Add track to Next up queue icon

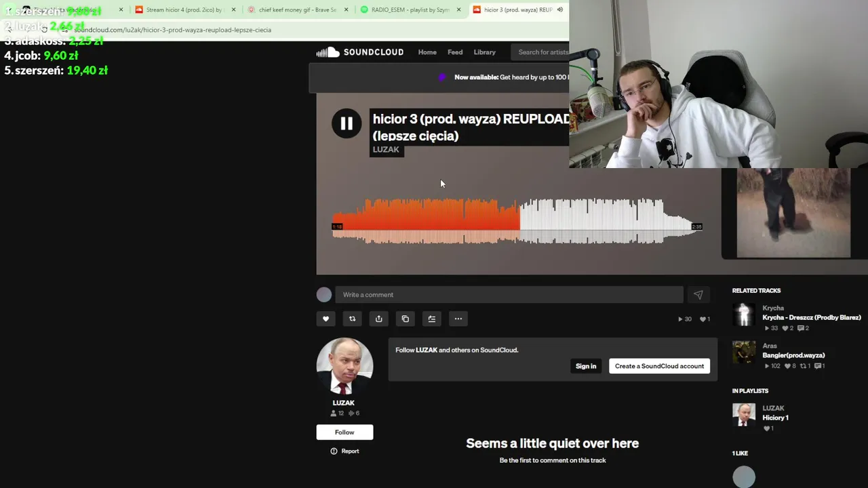(x=431, y=319)
